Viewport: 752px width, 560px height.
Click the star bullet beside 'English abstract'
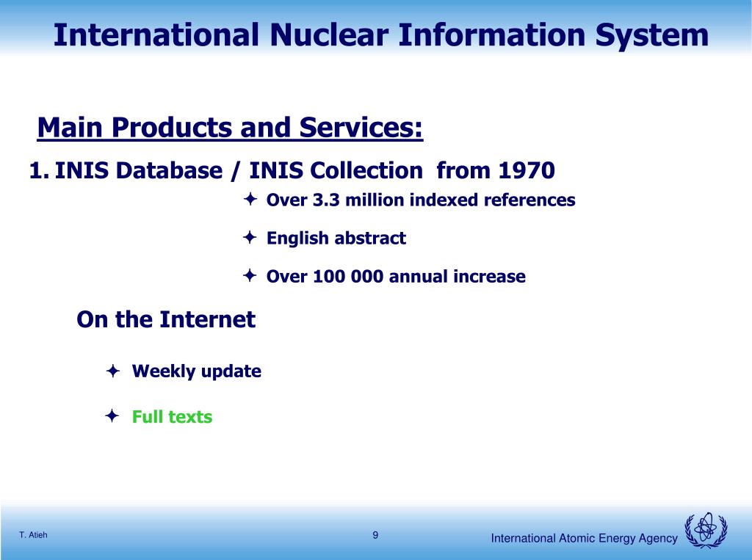(x=250, y=237)
